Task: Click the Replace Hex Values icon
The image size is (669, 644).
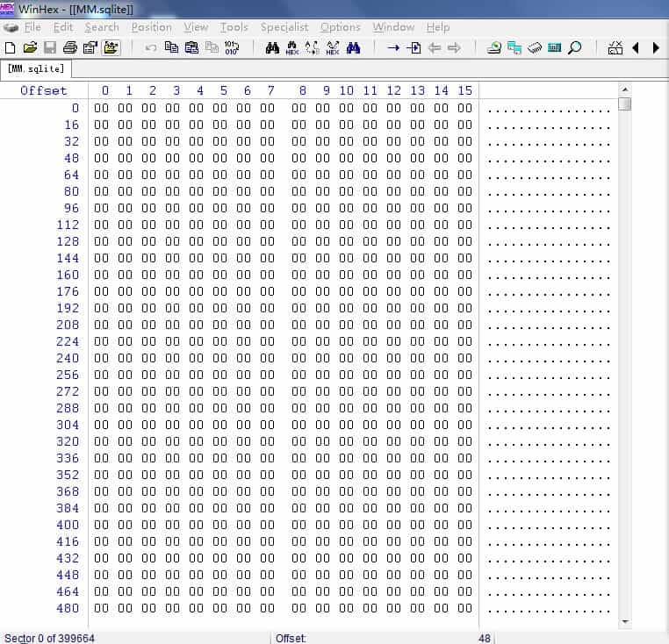Action: [333, 48]
